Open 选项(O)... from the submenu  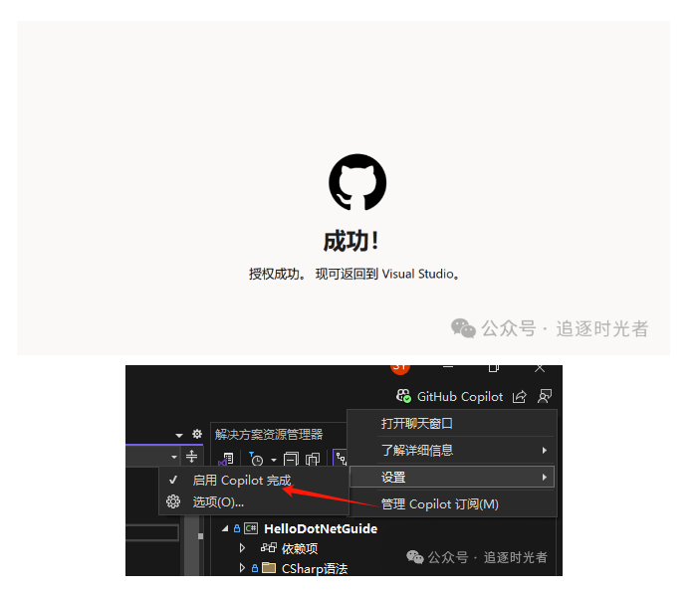pyautogui.click(x=254, y=502)
